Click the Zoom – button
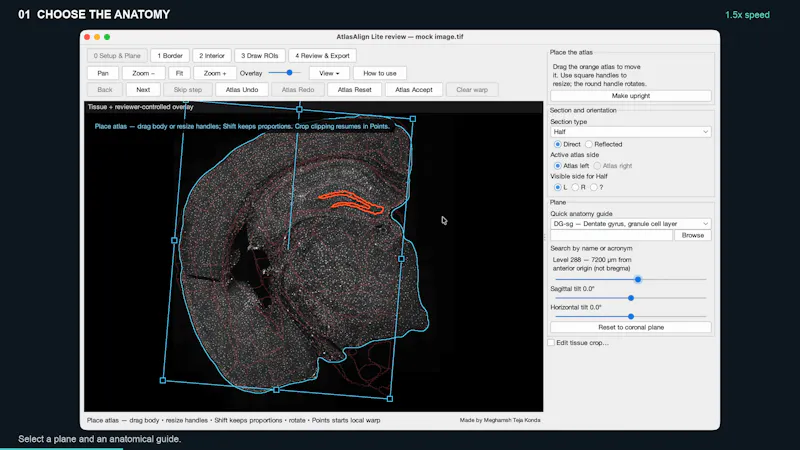800x450 pixels. pos(143,73)
